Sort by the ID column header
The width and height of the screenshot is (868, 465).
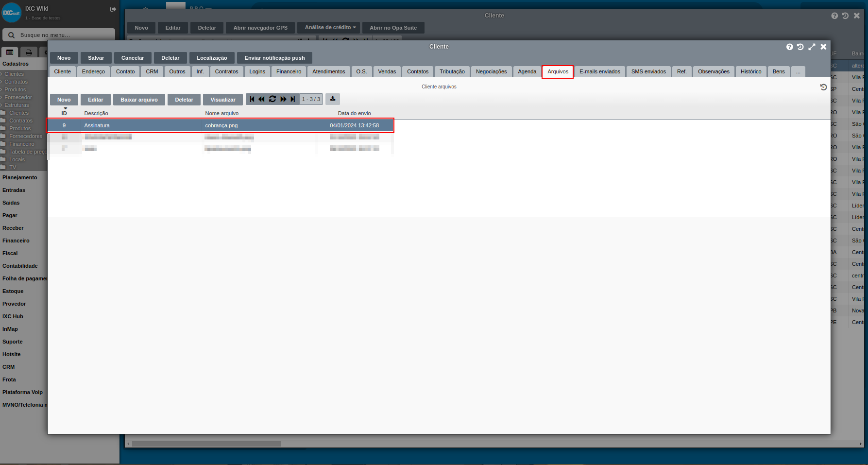point(64,113)
